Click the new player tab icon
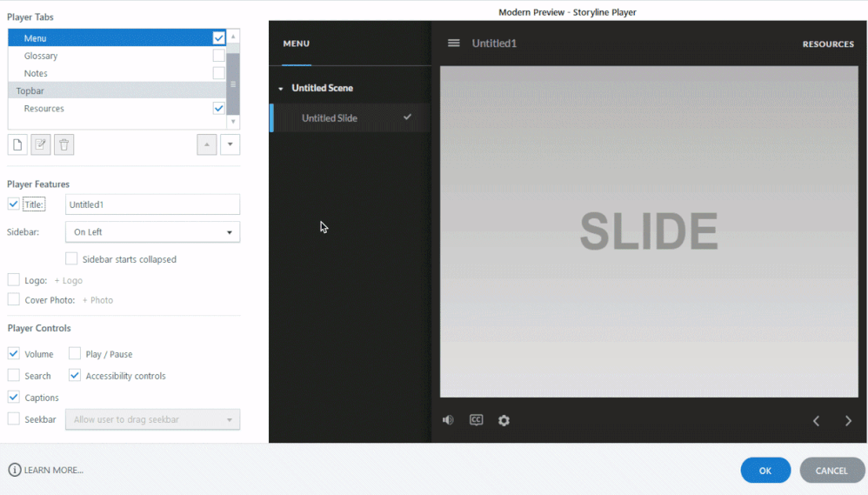This screenshot has width=868, height=495. coord(17,144)
